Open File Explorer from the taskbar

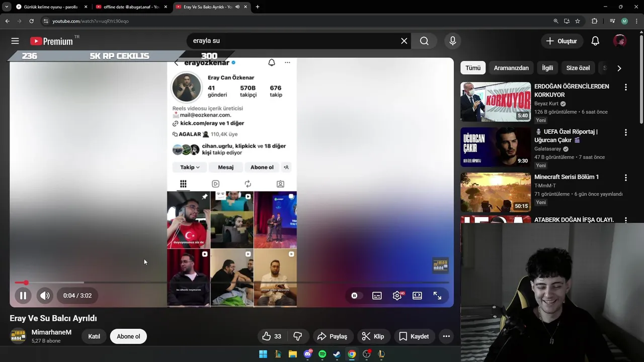[x=292, y=354]
